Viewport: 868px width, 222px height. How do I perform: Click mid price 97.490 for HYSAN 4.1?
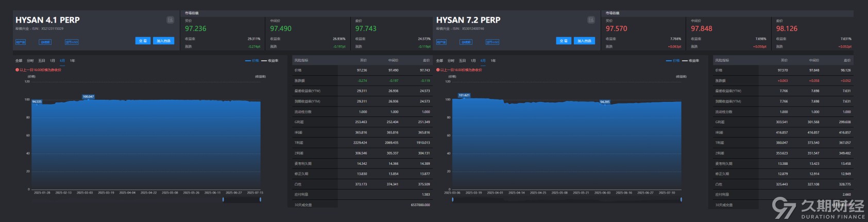281,29
